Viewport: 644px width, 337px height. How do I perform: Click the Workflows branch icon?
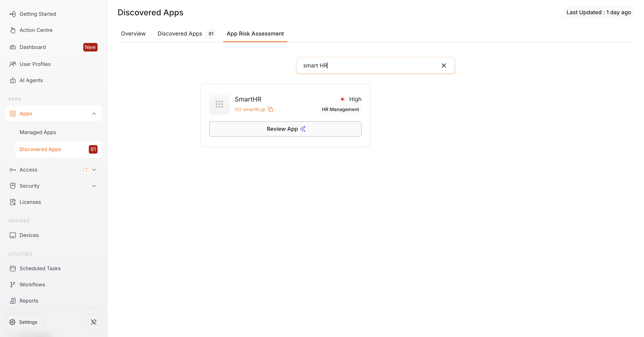pyautogui.click(x=13, y=285)
